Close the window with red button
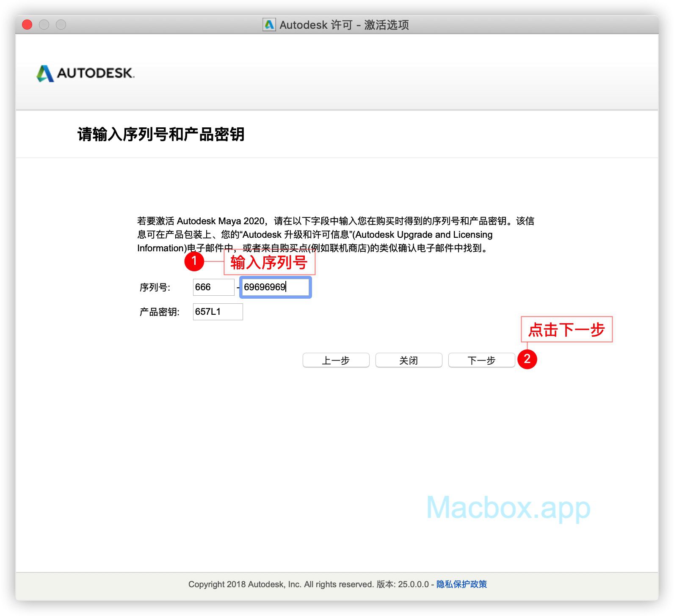This screenshot has height=616, width=674. click(x=27, y=25)
